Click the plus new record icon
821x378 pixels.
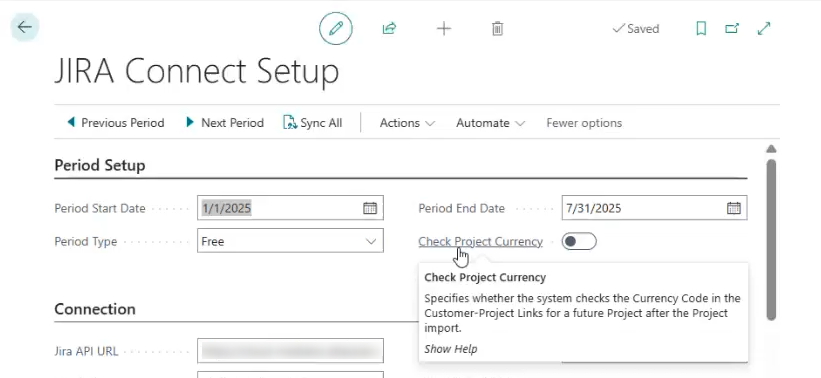[x=444, y=28]
